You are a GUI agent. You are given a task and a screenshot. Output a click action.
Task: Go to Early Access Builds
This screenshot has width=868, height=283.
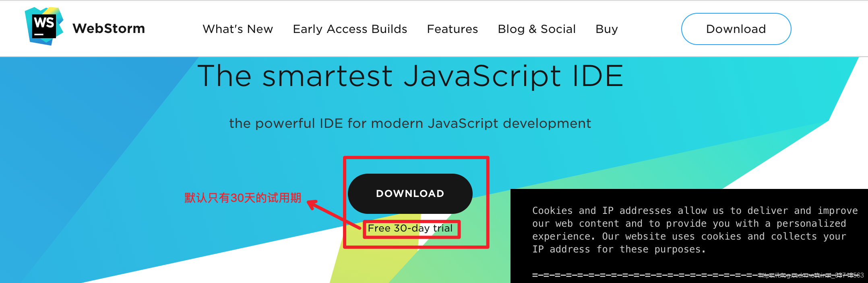350,29
